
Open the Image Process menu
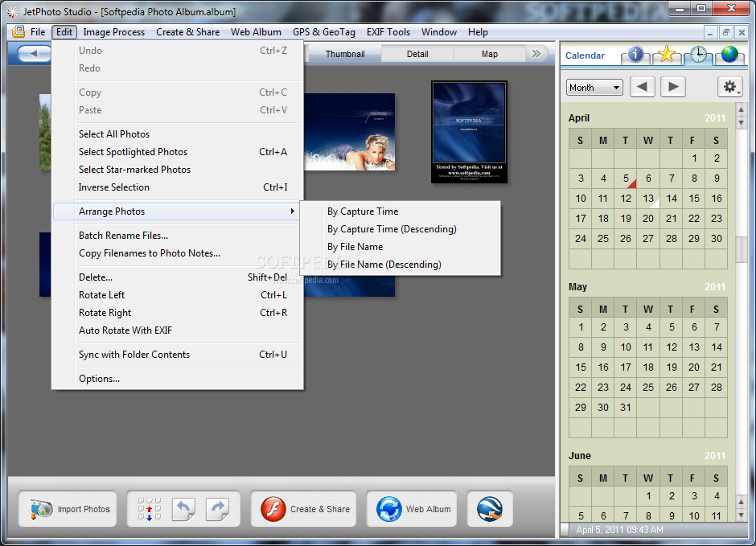[113, 32]
